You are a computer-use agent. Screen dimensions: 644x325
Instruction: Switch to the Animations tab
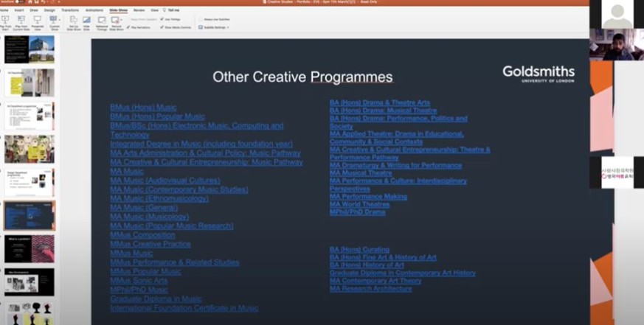tap(94, 10)
